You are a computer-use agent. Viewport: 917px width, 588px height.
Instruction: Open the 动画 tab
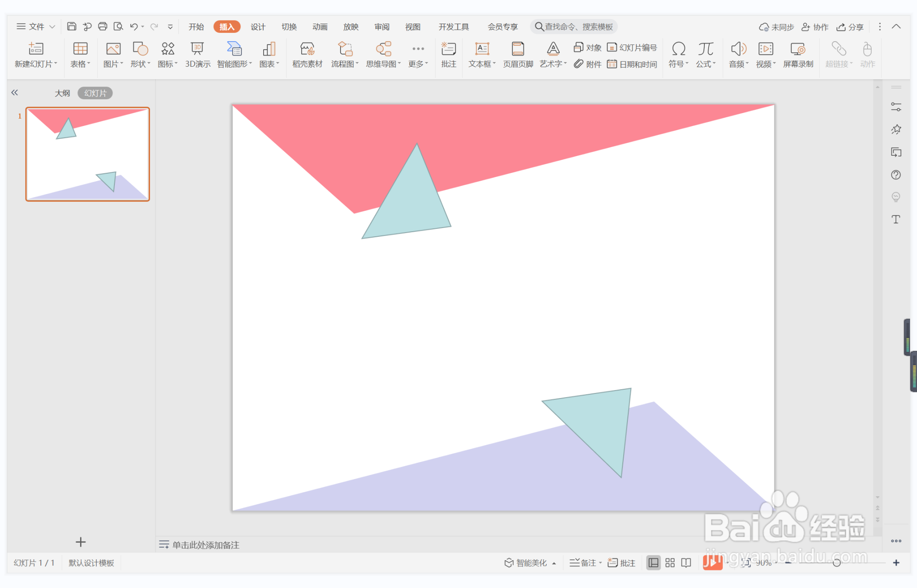[320, 27]
